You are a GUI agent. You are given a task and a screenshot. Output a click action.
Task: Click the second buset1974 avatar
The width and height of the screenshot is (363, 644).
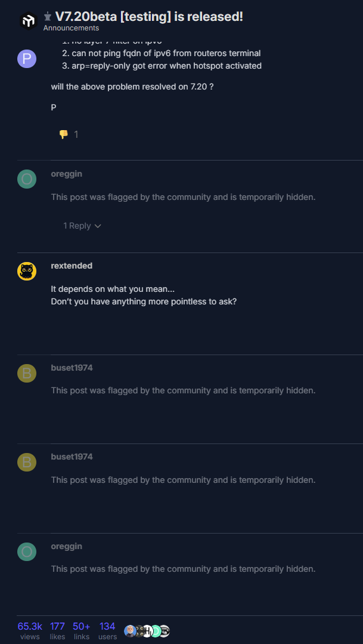[27, 462]
